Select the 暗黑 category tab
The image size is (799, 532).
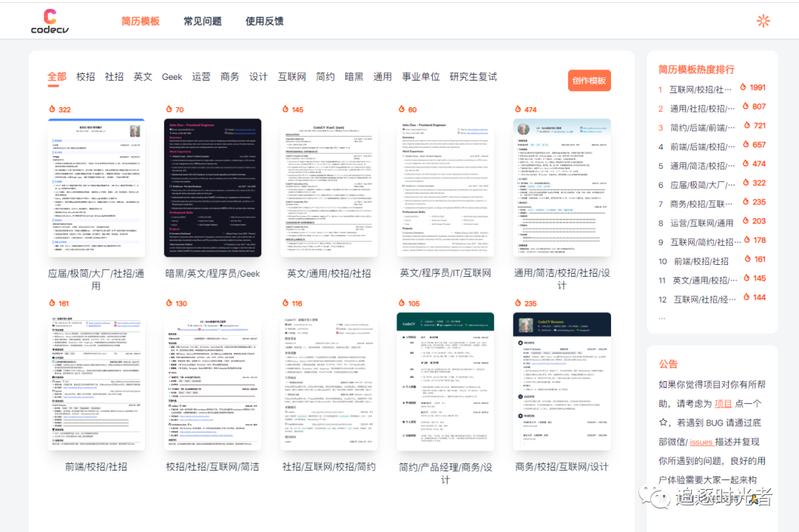(354, 76)
